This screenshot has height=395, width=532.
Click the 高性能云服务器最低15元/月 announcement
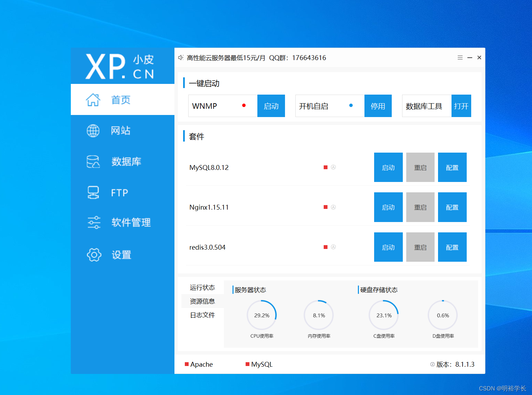tap(226, 58)
